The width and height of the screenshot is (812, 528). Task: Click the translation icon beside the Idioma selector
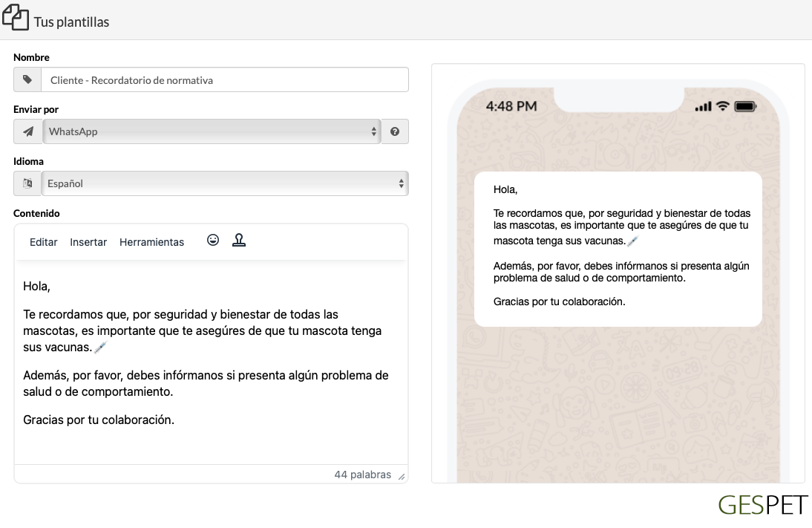(x=27, y=183)
